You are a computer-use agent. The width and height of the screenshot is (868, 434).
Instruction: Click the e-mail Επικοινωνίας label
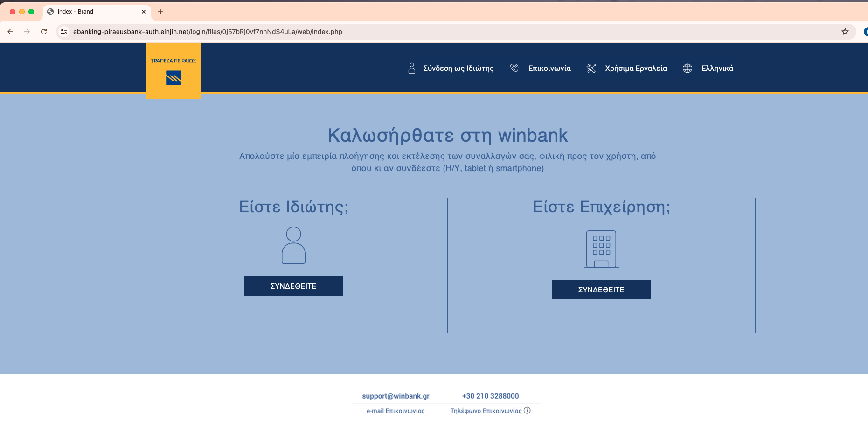(396, 411)
